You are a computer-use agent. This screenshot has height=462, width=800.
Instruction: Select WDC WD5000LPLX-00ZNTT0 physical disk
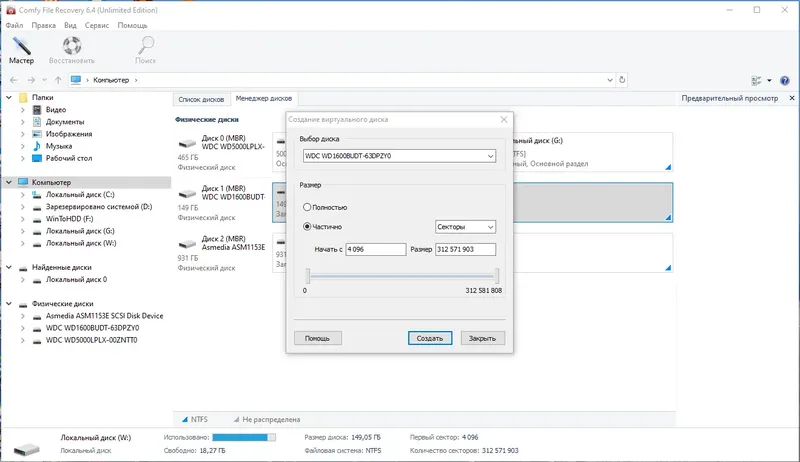click(91, 341)
